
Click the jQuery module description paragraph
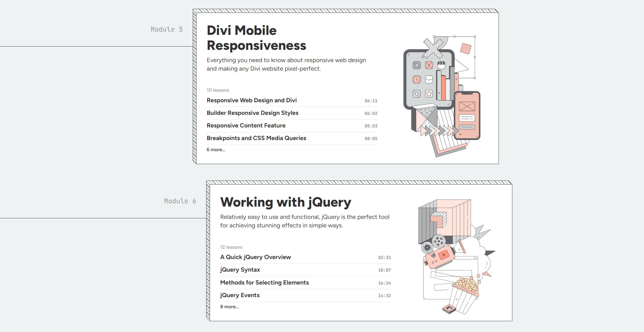[x=305, y=221]
